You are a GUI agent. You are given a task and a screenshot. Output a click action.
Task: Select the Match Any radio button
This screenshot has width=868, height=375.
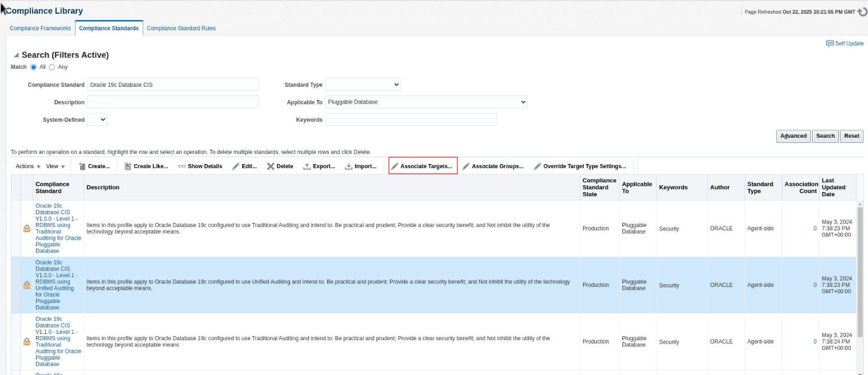[52, 67]
